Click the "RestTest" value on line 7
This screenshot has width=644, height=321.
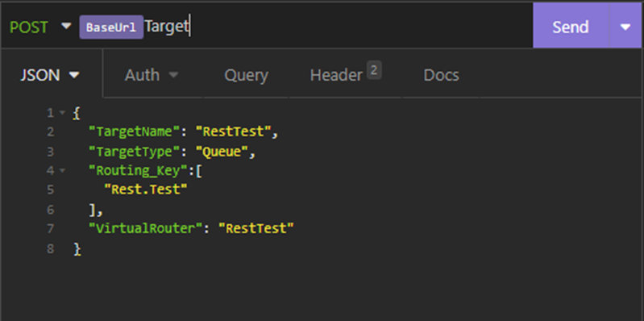click(x=256, y=228)
